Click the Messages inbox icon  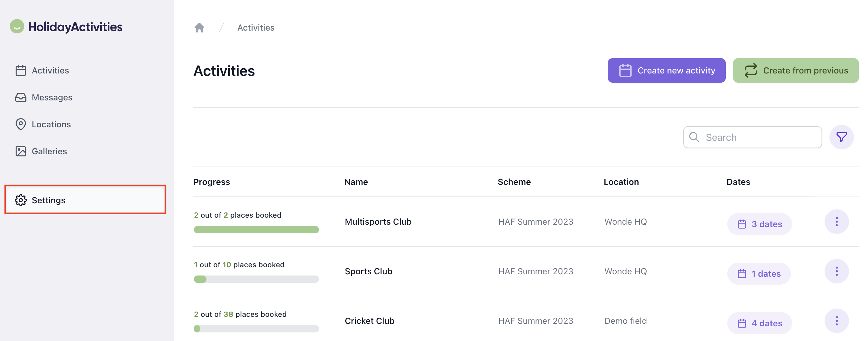[x=20, y=97]
